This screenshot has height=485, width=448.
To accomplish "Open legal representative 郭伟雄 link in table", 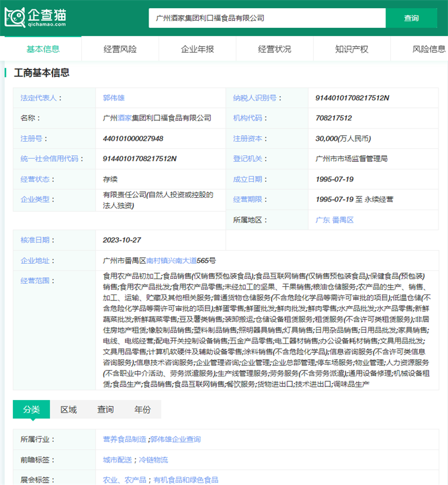I will coord(114,98).
